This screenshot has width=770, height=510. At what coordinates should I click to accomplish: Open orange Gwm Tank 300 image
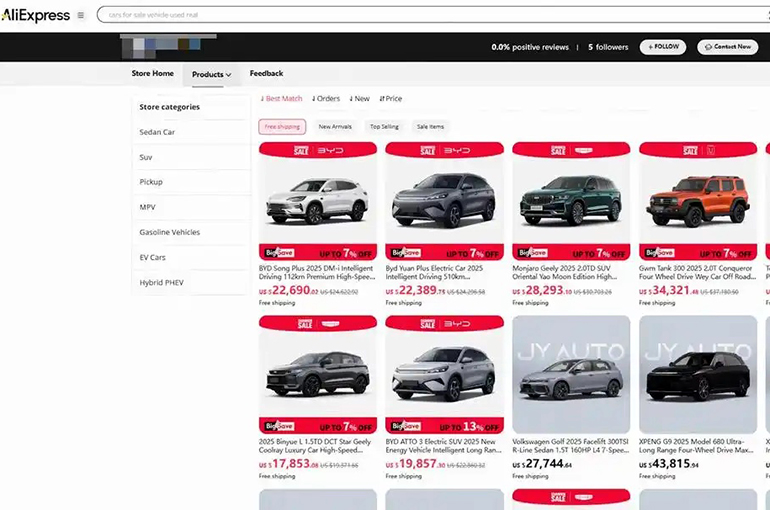tap(698, 200)
